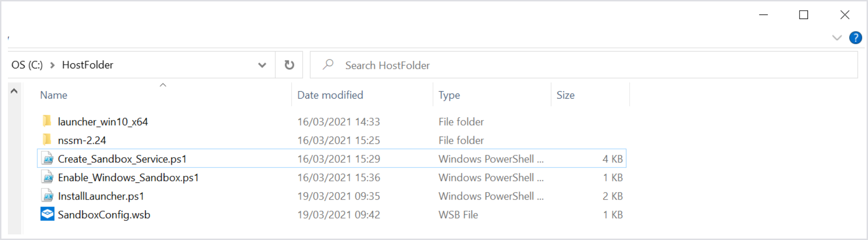Expand the breadcrumb arrow after OS (C:)
The height and width of the screenshot is (240, 868).
pos(53,65)
